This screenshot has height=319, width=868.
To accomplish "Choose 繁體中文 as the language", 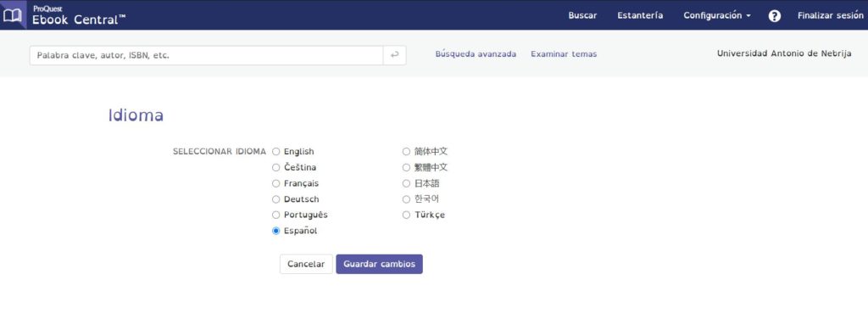I will click(406, 167).
